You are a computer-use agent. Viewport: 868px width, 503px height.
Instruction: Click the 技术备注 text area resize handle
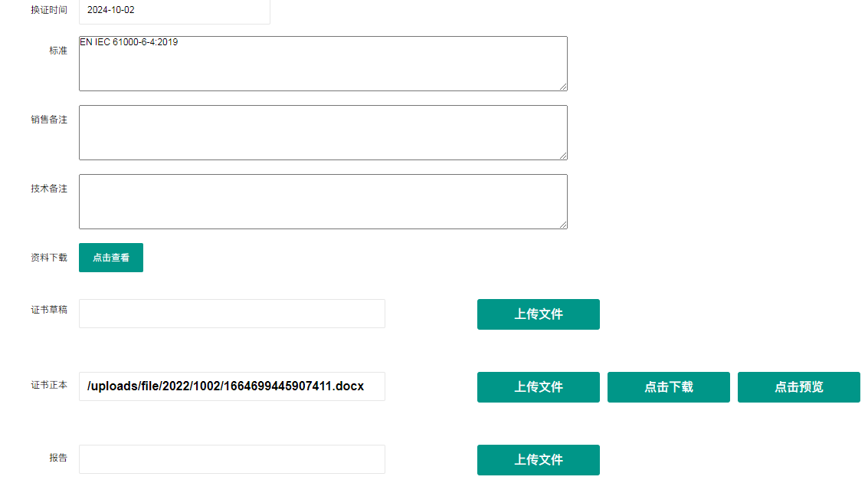[563, 225]
